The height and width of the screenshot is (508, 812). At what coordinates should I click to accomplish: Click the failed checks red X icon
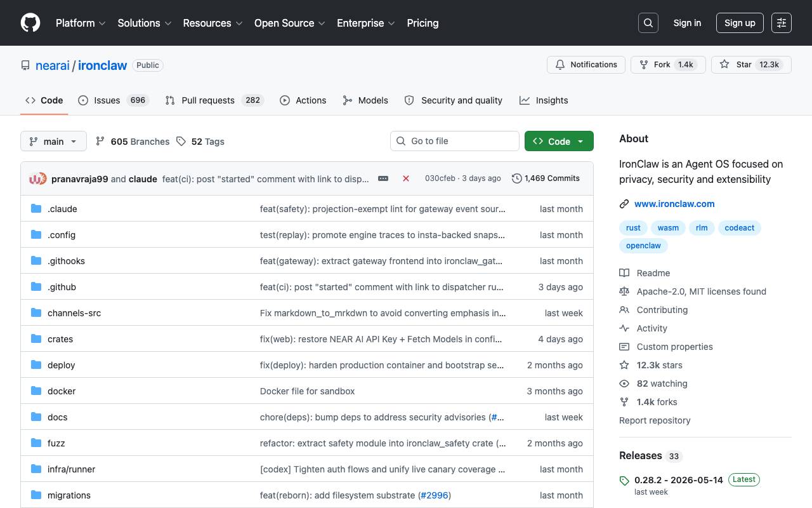pos(406,178)
